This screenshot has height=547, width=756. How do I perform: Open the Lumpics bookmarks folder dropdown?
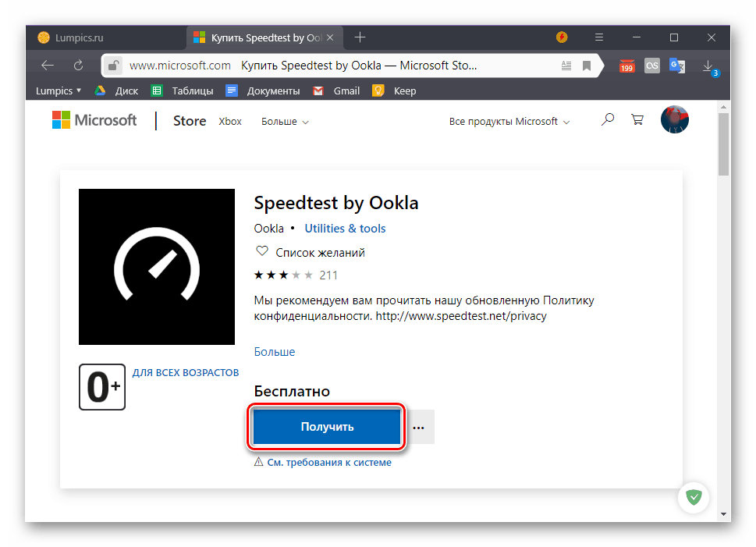pos(59,91)
